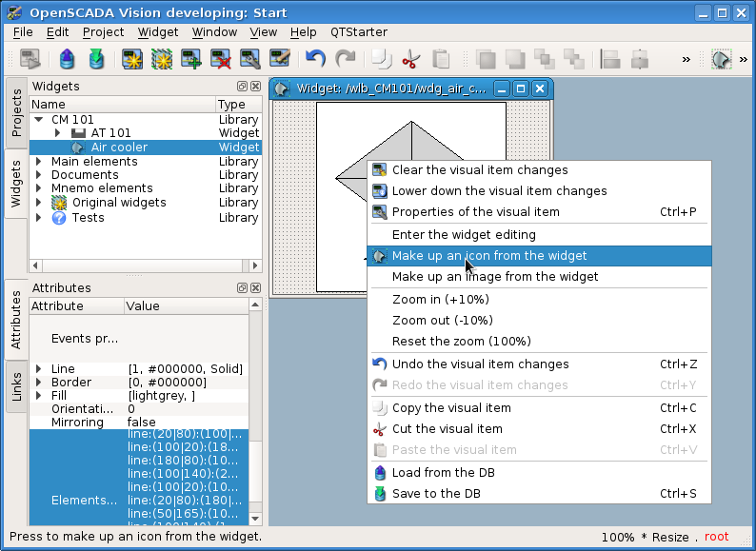Choose Enter the widget editing
The height and width of the screenshot is (551, 756).
pos(539,235)
